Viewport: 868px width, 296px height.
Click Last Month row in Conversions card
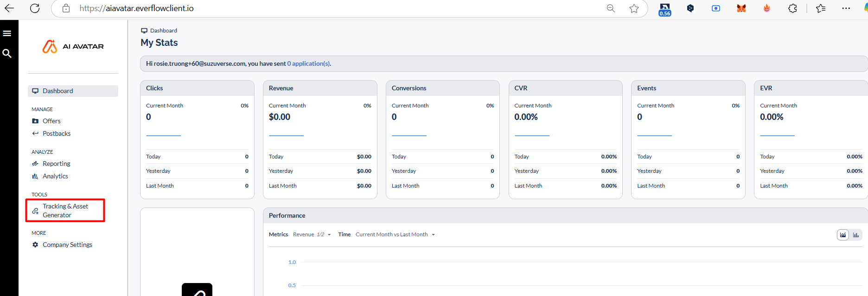(443, 186)
